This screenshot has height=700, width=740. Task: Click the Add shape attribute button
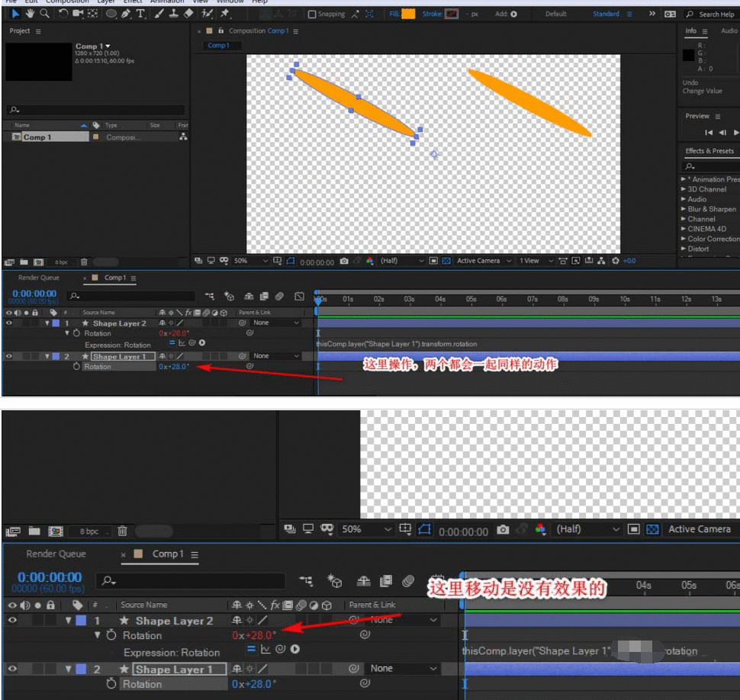[x=513, y=14]
